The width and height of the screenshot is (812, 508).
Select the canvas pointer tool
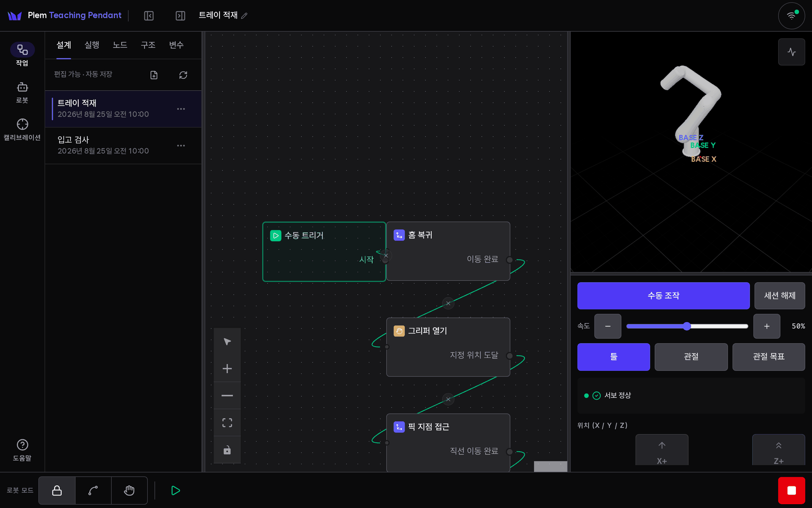pos(227,341)
